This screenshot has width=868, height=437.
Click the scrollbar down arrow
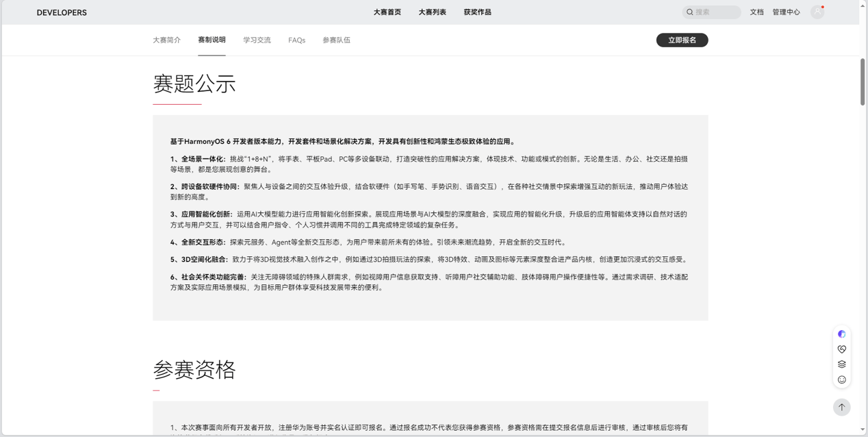click(x=863, y=429)
